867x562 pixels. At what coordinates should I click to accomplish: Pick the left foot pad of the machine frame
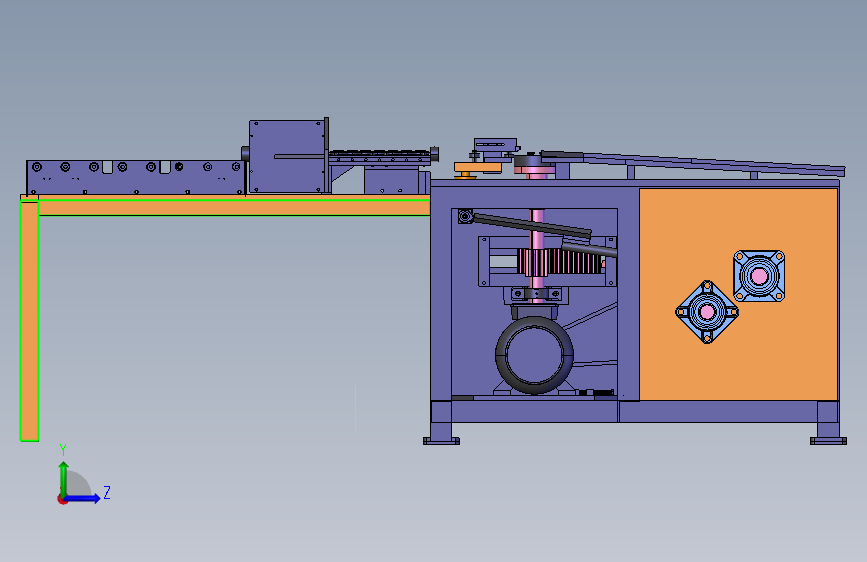pyautogui.click(x=441, y=441)
